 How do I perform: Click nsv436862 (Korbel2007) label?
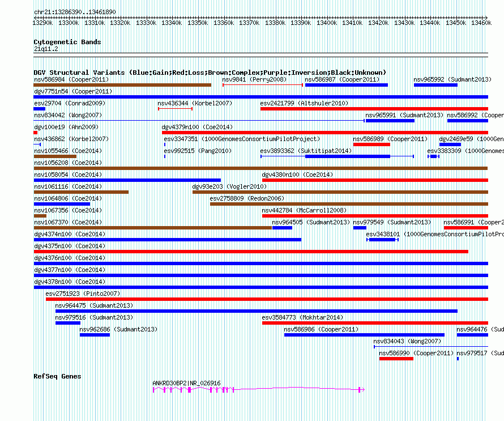71,139
